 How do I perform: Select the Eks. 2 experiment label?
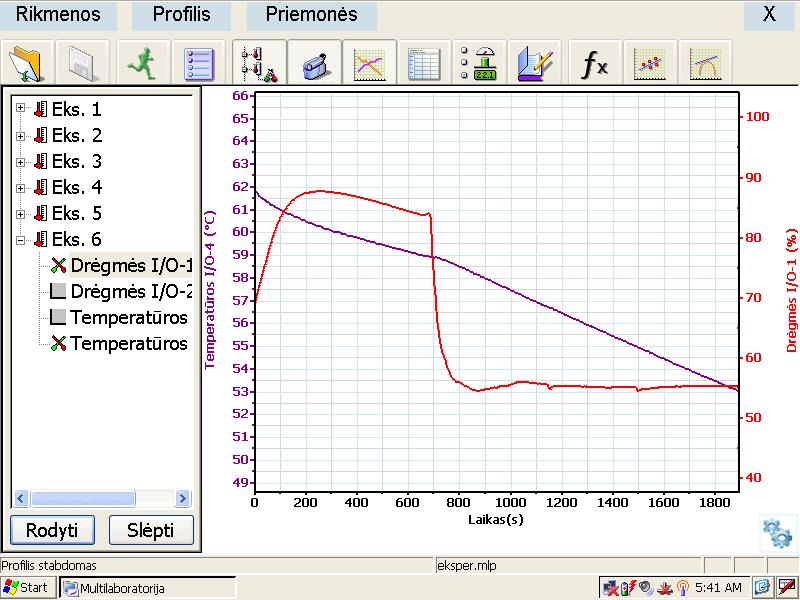pos(77,135)
